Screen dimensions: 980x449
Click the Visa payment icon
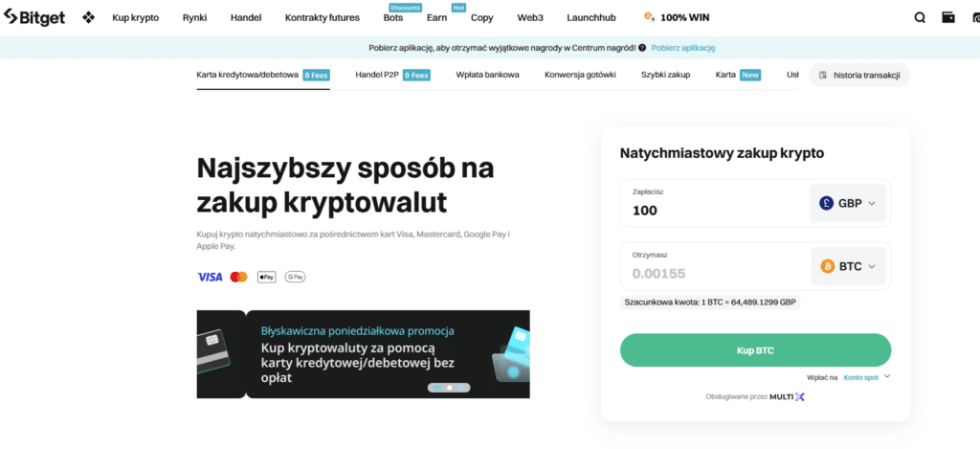210,277
